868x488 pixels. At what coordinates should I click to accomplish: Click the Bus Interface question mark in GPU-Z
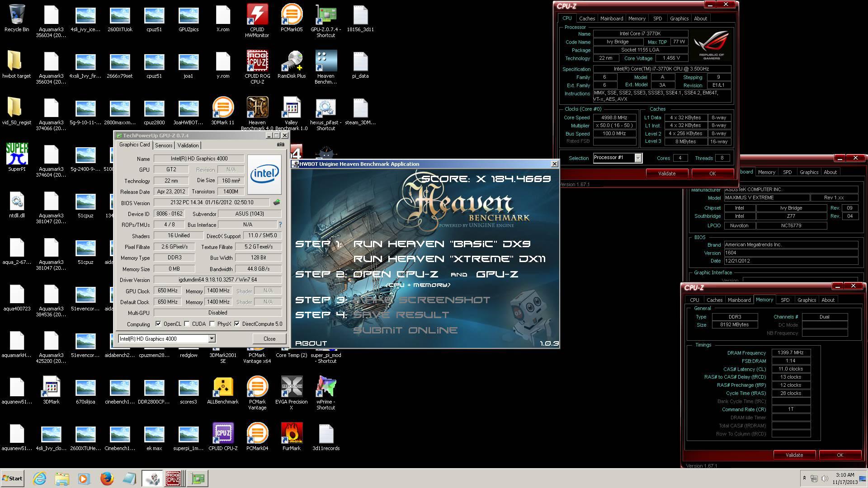tap(280, 225)
